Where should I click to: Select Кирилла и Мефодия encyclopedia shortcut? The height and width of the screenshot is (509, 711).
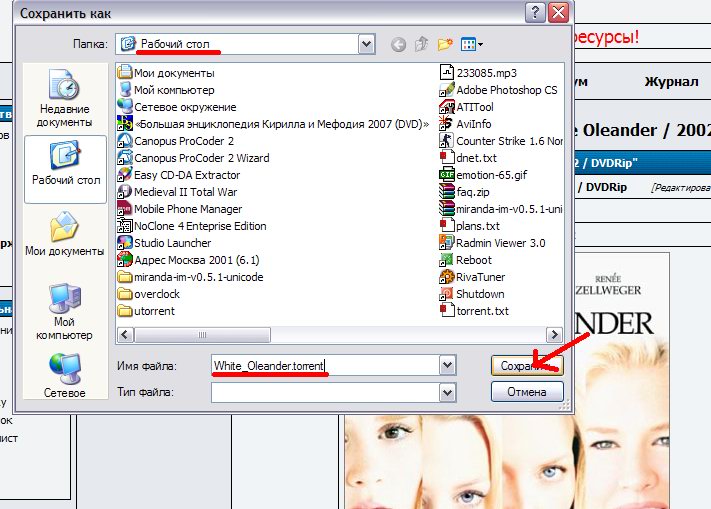[273, 124]
